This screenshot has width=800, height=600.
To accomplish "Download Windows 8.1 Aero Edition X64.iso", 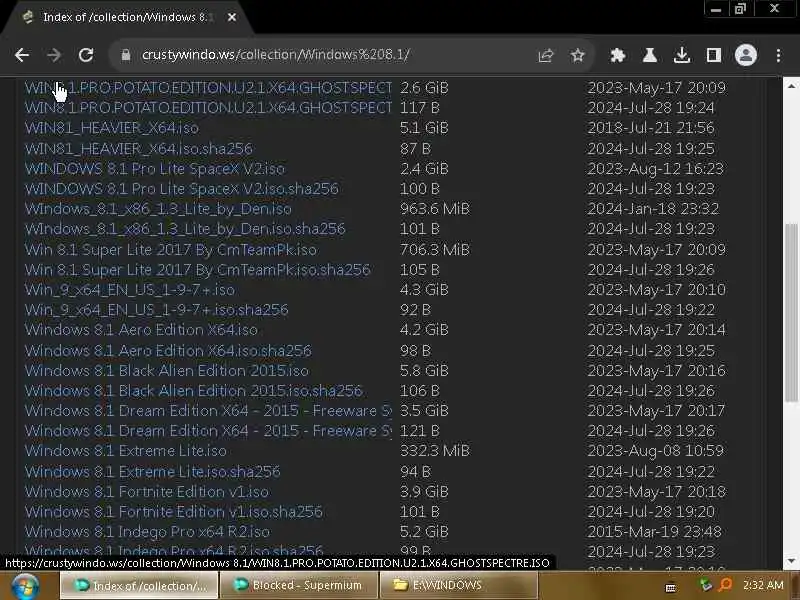I will (x=141, y=330).
